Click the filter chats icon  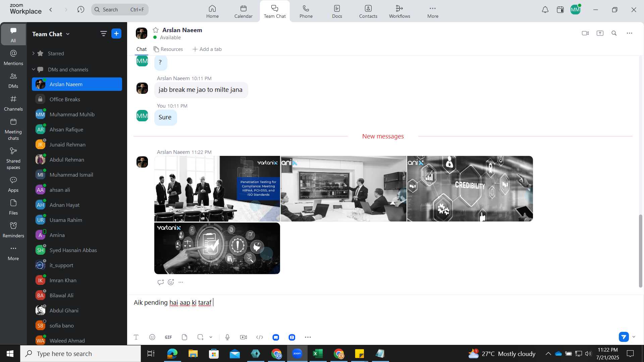(103, 34)
